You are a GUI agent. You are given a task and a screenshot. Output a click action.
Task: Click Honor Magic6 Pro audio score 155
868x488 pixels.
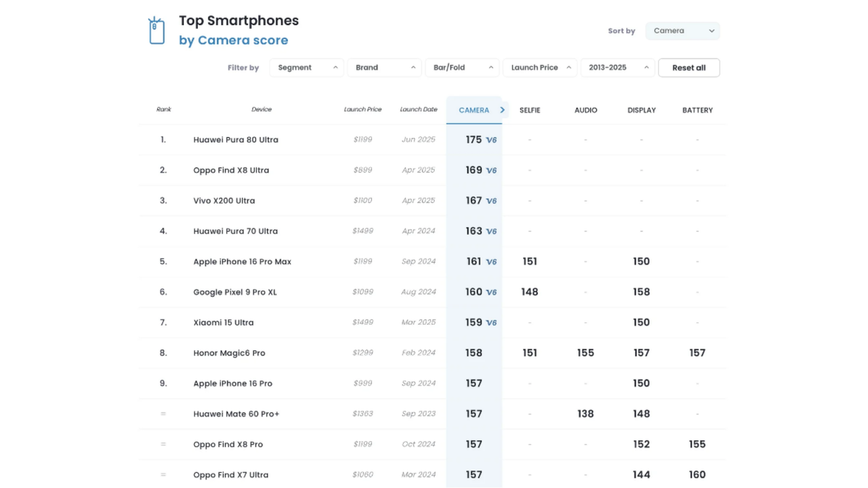586,353
